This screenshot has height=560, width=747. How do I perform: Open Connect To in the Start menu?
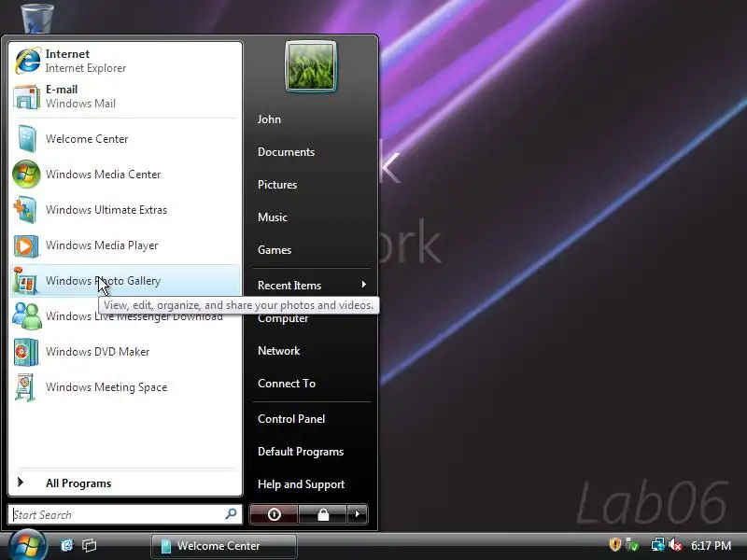(x=287, y=384)
